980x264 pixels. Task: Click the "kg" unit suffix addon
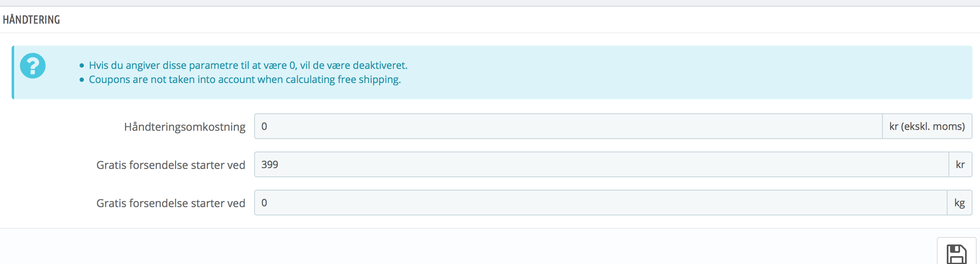pyautogui.click(x=959, y=203)
